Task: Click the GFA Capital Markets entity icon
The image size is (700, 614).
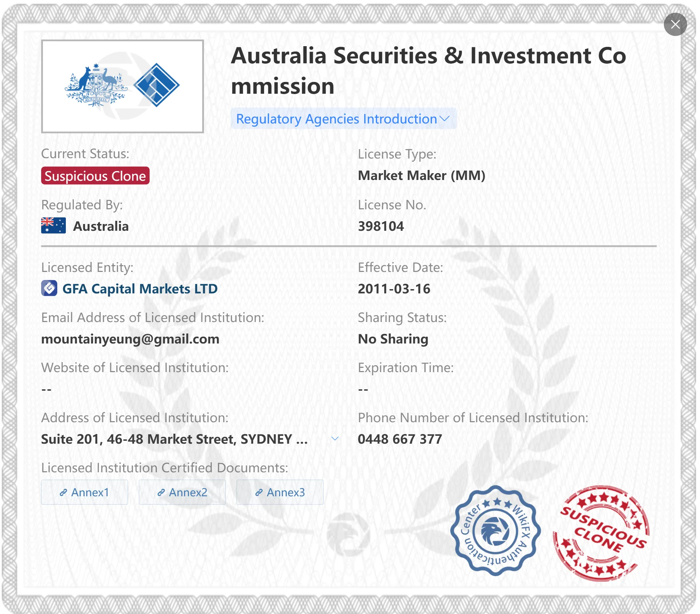Action: (49, 288)
